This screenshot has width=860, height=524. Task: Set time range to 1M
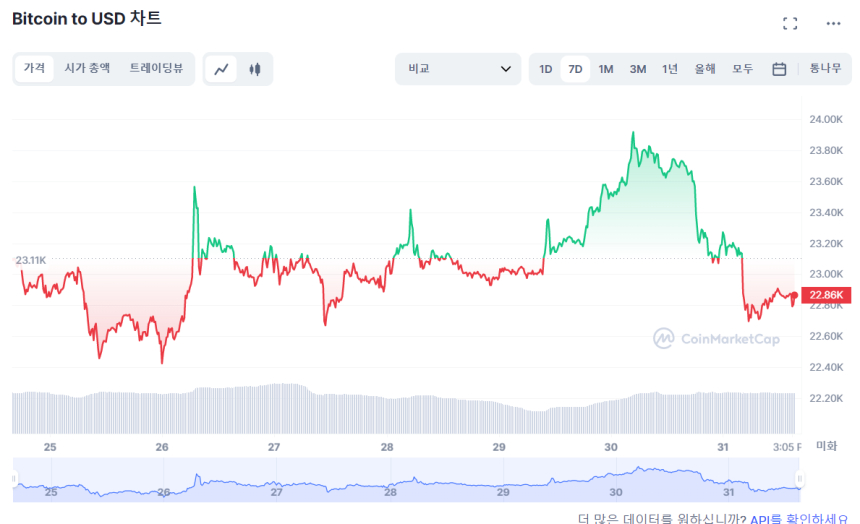[606, 69]
